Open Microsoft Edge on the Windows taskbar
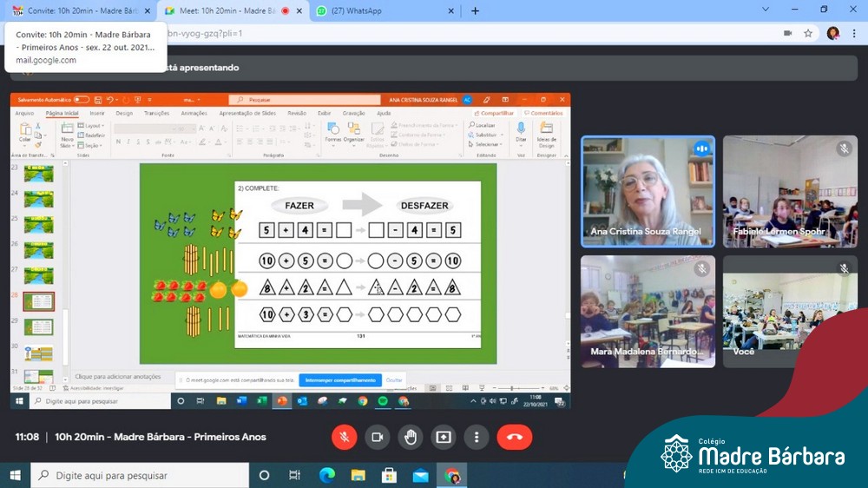868x488 pixels. click(x=327, y=475)
